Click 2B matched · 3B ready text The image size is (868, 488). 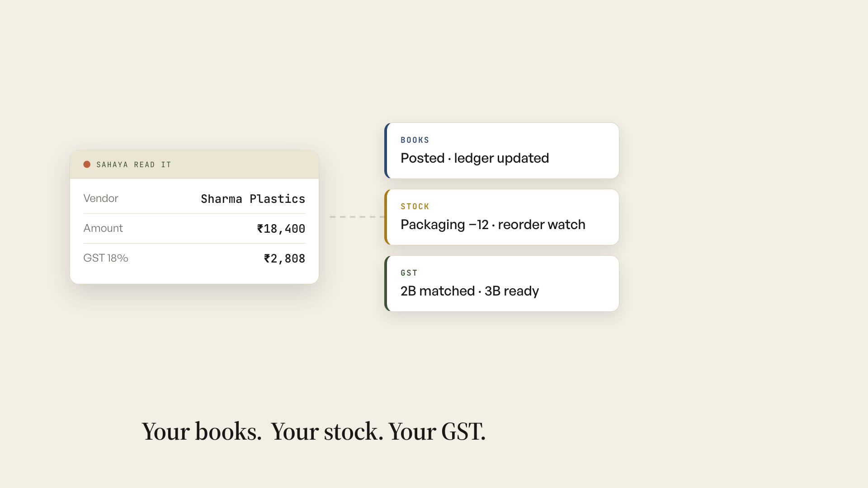point(470,291)
